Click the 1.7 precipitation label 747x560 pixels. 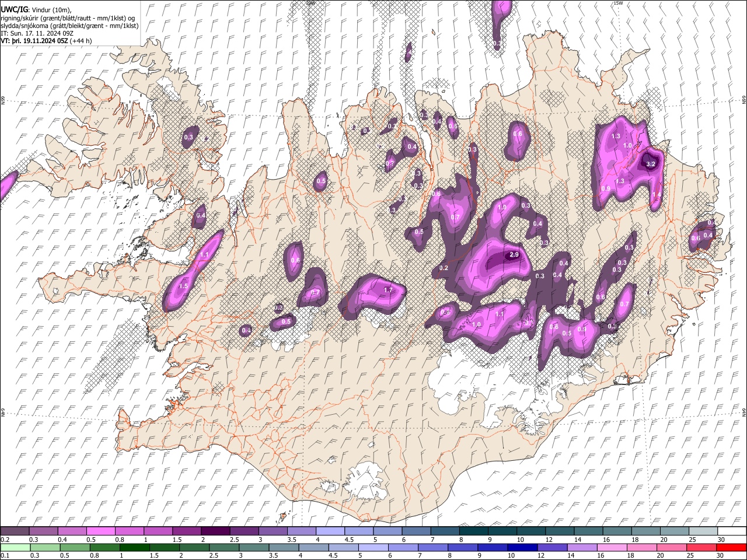coord(389,290)
